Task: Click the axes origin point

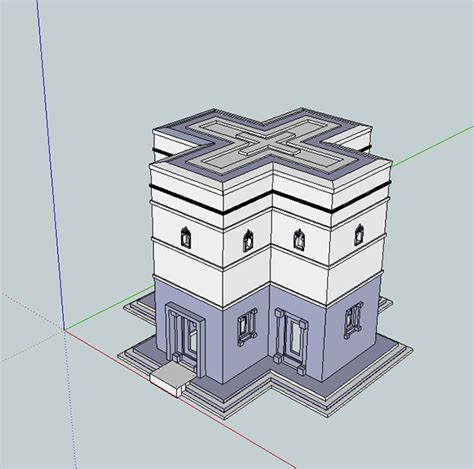Action: tap(64, 330)
